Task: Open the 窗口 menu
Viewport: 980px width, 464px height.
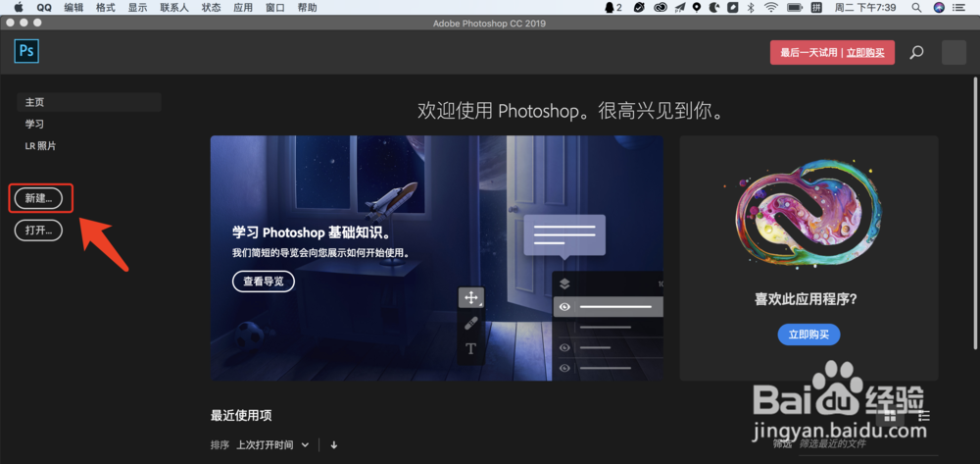Action: 275,8
